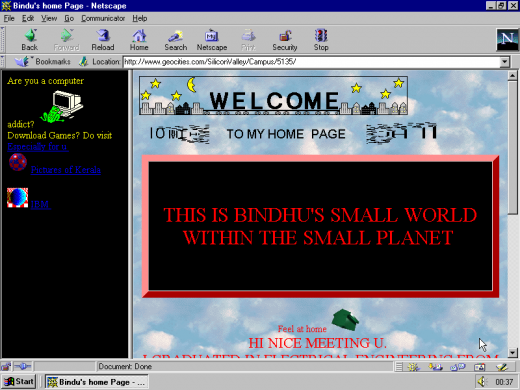Click the green house image

345,320
